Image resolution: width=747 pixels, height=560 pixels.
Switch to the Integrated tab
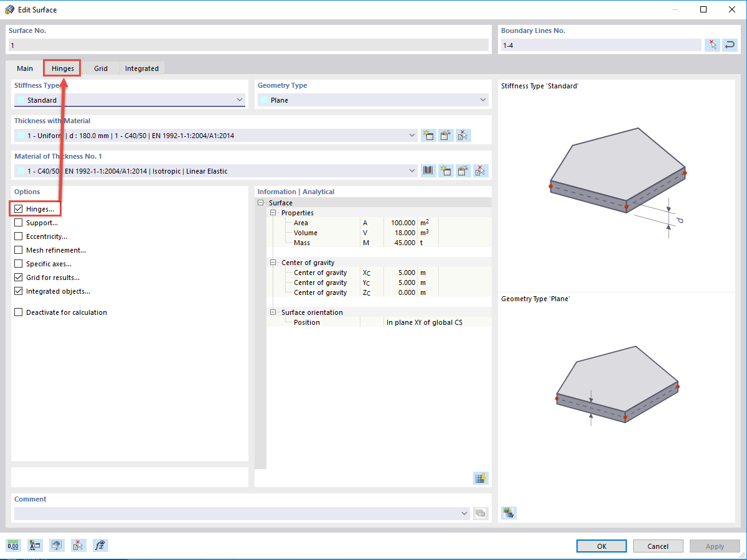coord(142,68)
